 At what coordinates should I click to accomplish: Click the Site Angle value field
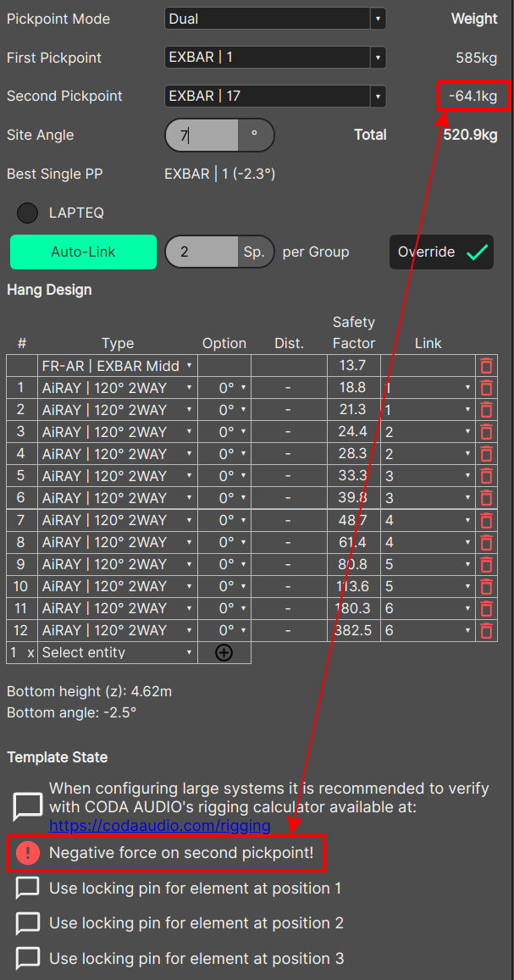[202, 136]
